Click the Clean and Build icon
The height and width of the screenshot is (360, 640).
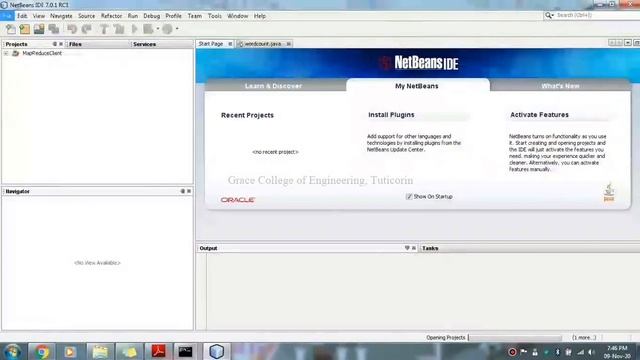tap(119, 29)
